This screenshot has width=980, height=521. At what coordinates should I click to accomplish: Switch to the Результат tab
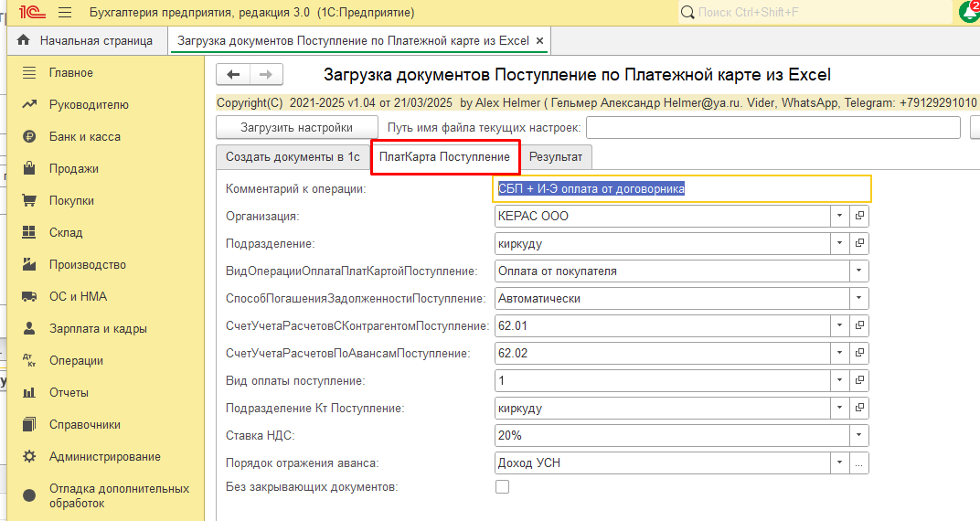tap(556, 157)
